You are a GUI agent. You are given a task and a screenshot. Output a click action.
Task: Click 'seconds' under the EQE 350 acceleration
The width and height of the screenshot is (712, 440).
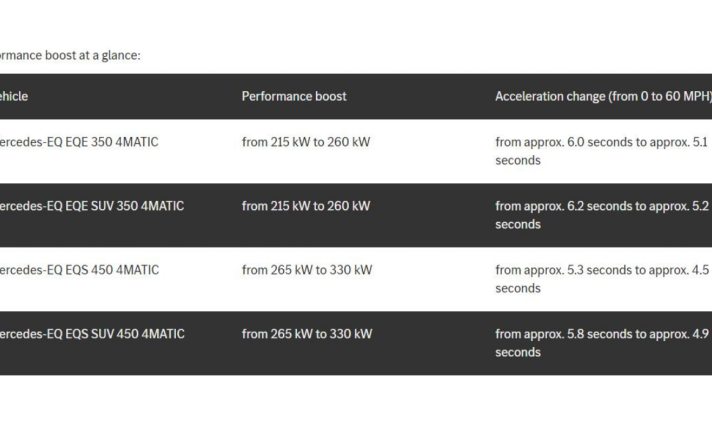tap(518, 161)
